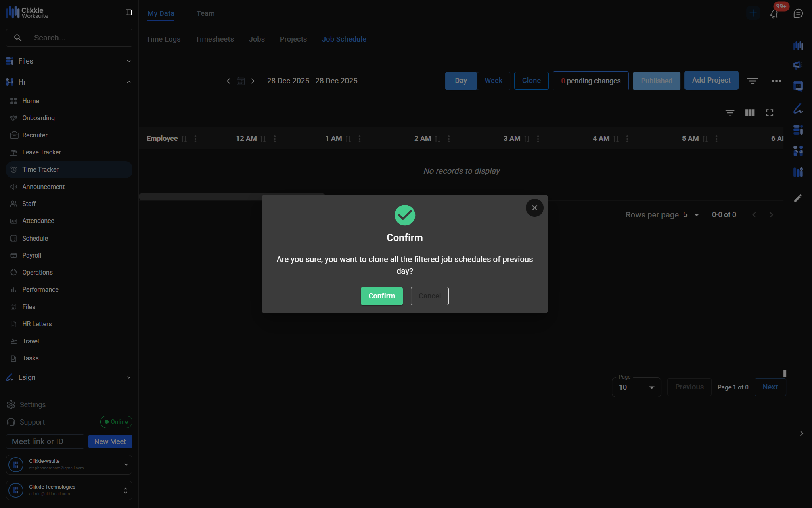812x508 pixels.
Task: Close the dialog with X icon
Action: pos(534,208)
